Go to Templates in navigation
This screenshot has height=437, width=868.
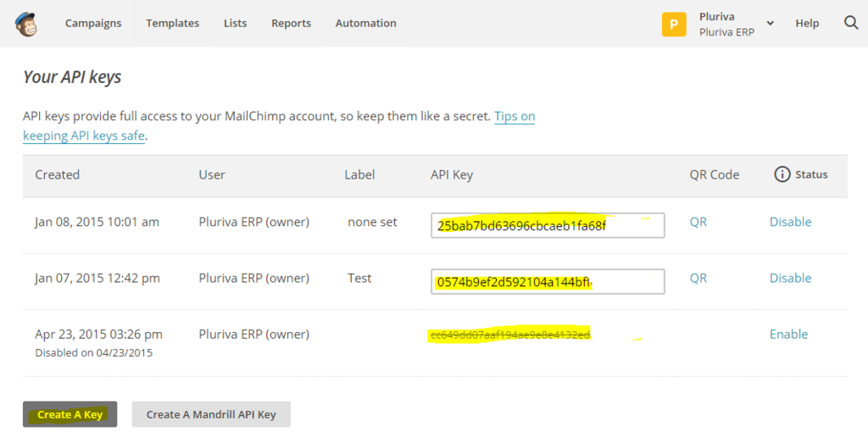click(172, 24)
